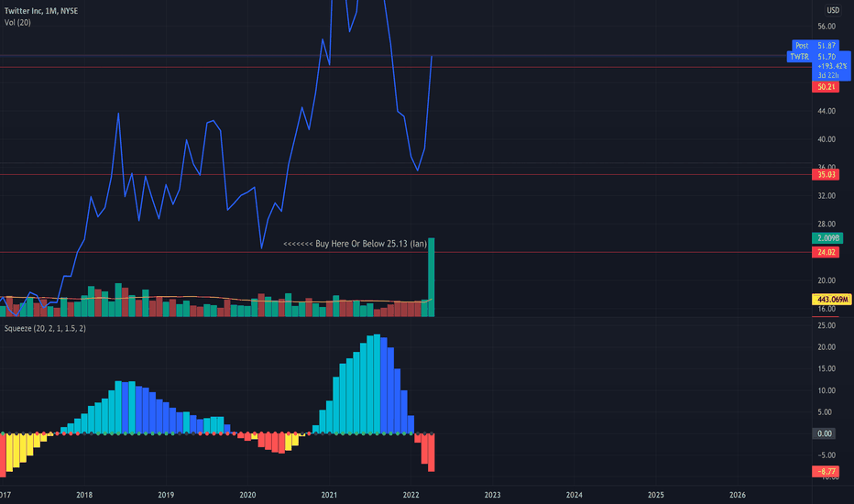Image resolution: width=854 pixels, height=504 pixels.
Task: Click the USD currency label
Action: coord(833,10)
